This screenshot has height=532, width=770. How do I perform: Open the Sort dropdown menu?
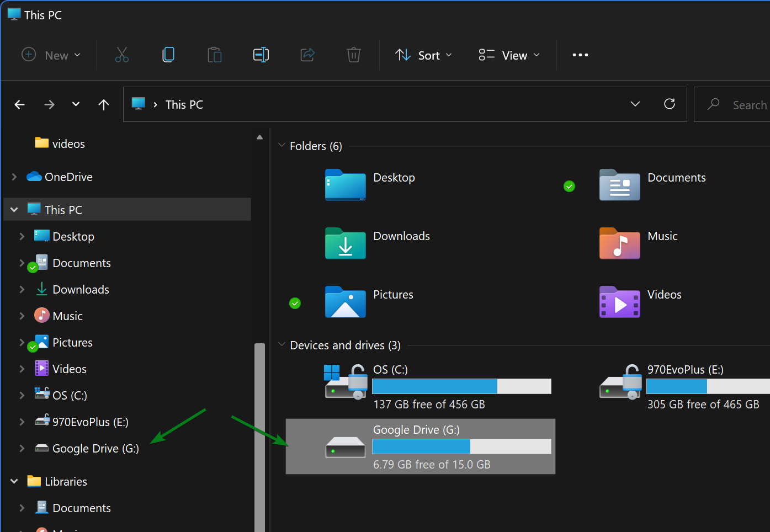(x=424, y=55)
